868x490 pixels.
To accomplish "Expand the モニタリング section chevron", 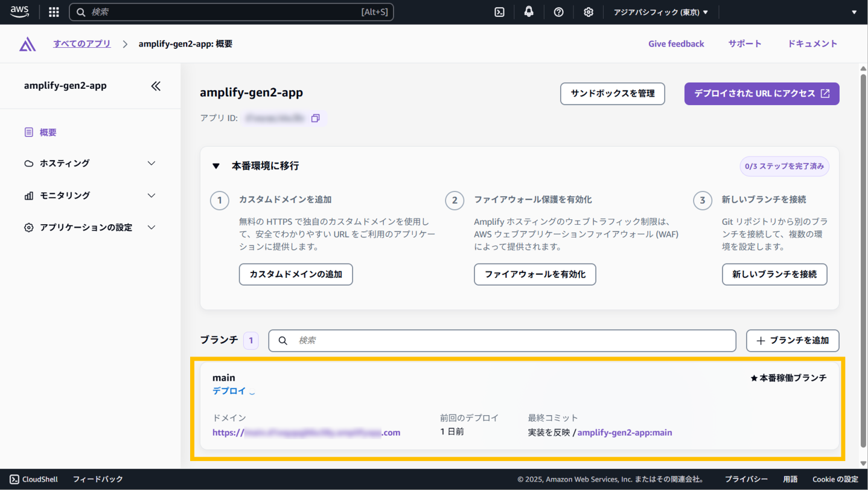I will (152, 196).
